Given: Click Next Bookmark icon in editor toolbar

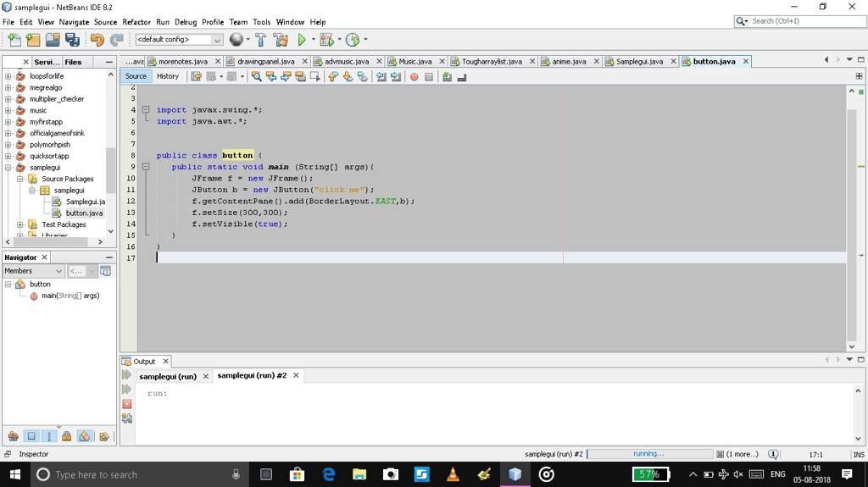Looking at the screenshot, I should tap(348, 77).
